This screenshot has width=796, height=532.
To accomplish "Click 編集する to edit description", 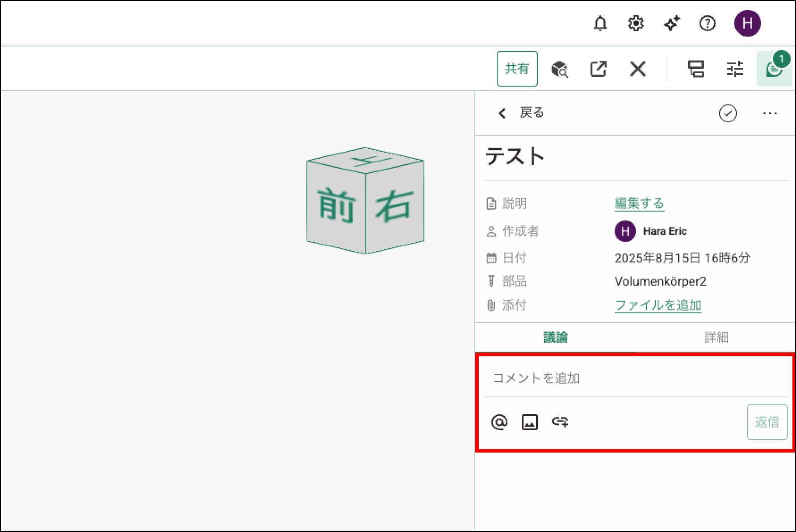I will [639, 204].
